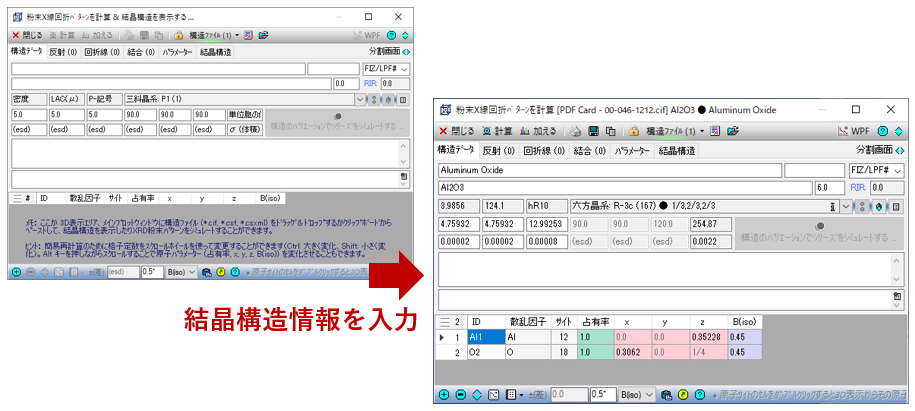
Task: Click the last square icon in space group row, Aluminum Oxide window
Action: pyautogui.click(x=896, y=207)
